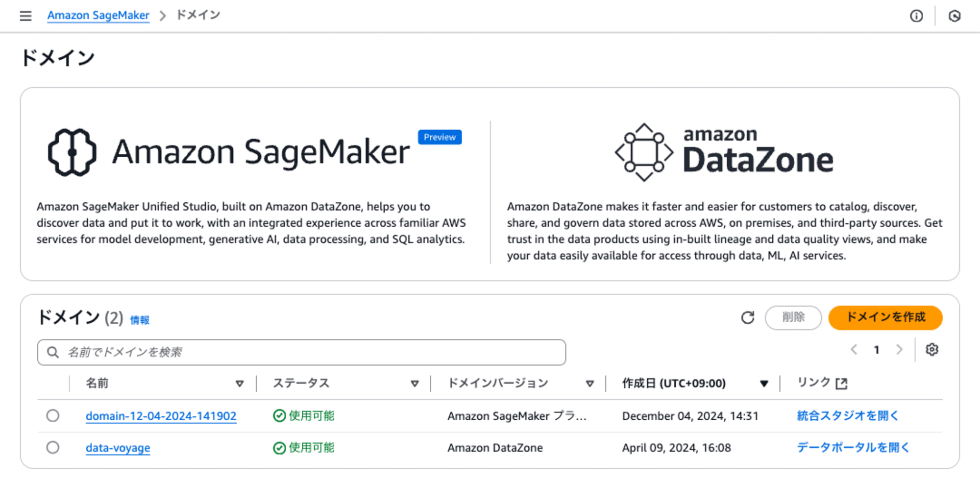Click the Preview badge
Viewport: 980px width, 478px height.
pos(440,137)
